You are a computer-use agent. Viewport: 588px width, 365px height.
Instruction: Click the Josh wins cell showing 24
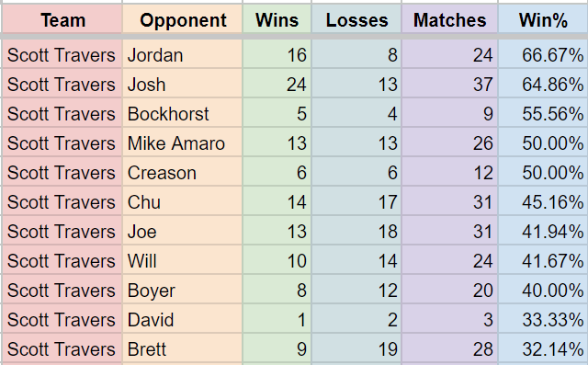[x=277, y=84]
